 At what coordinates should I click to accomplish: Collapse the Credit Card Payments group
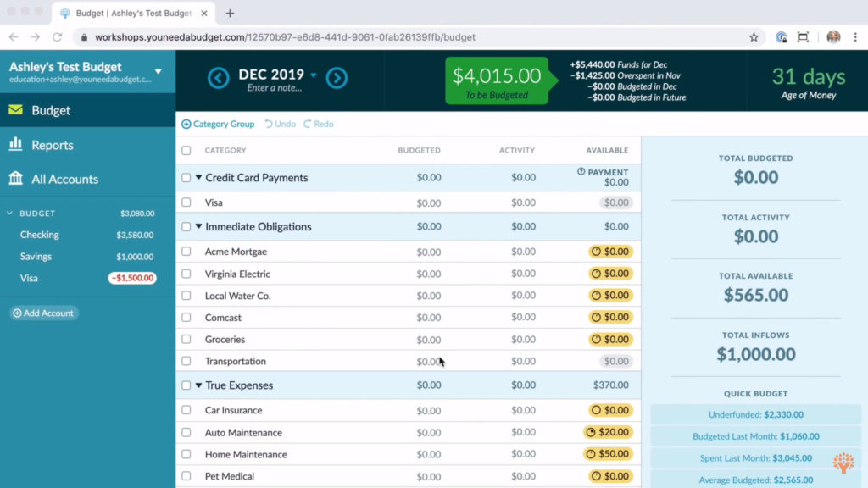click(x=198, y=178)
